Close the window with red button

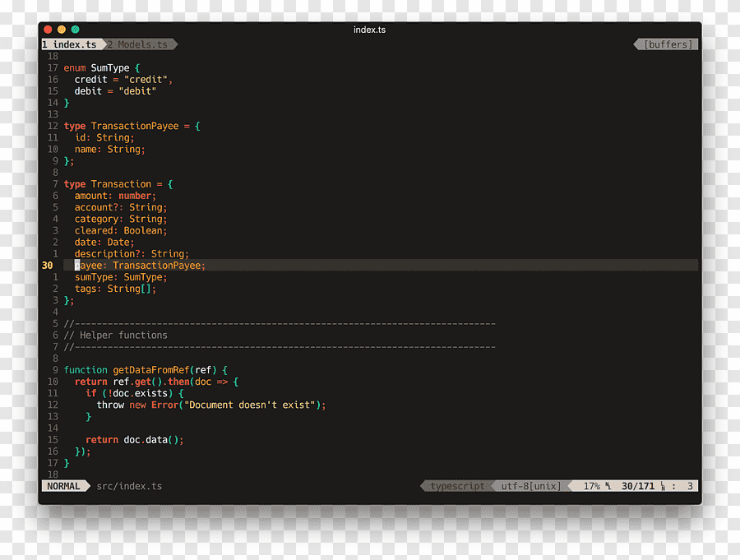pyautogui.click(x=48, y=30)
